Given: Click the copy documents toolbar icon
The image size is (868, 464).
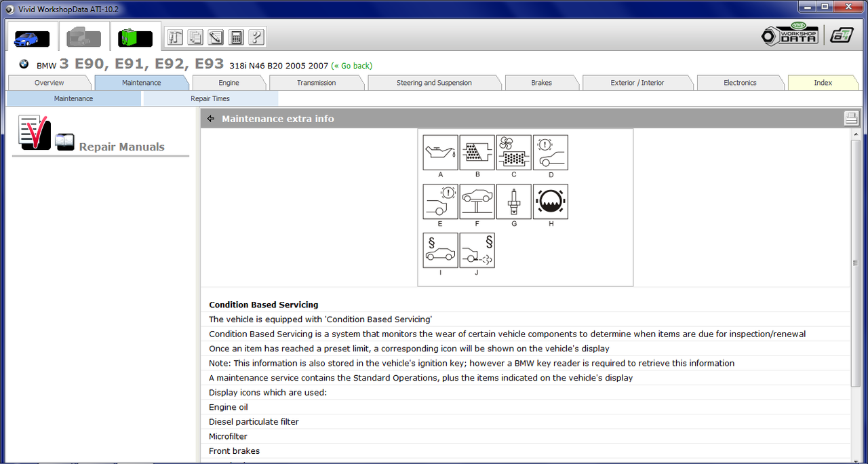Looking at the screenshot, I should tap(196, 37).
